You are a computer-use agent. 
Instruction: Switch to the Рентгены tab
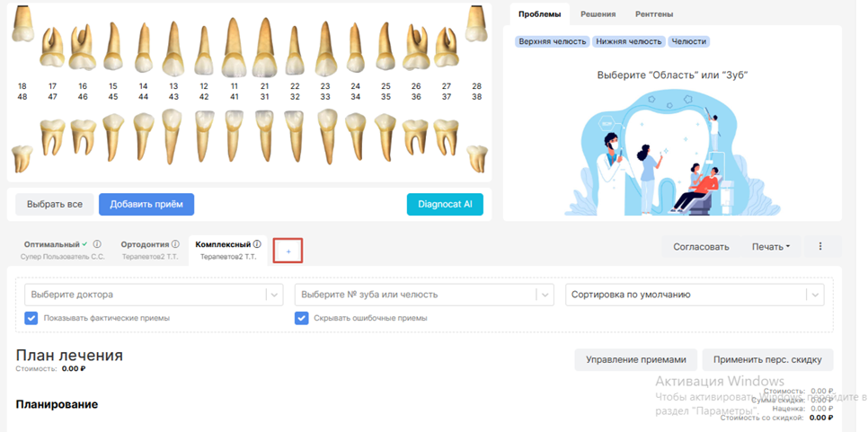654,14
